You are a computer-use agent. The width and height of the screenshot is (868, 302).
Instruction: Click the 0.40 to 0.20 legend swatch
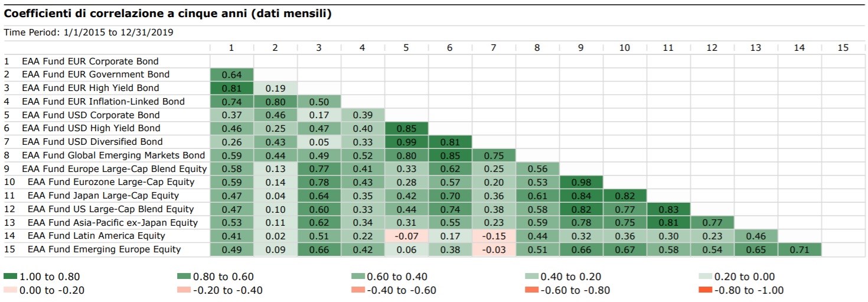pyautogui.click(x=531, y=277)
